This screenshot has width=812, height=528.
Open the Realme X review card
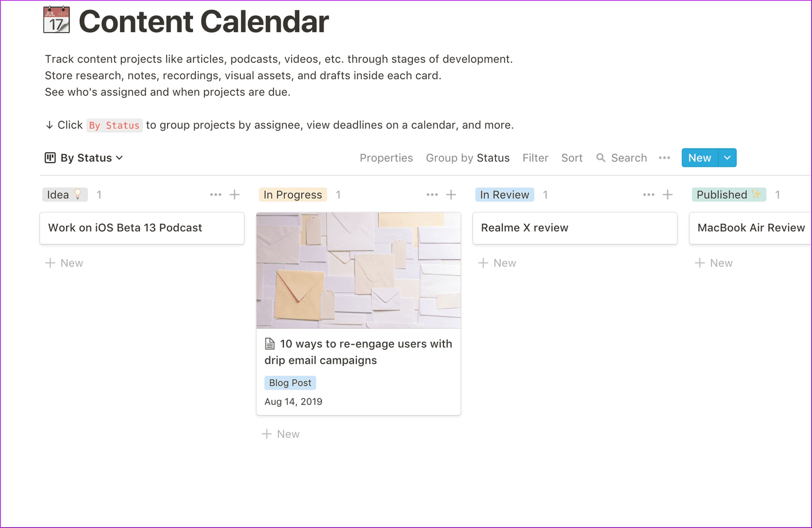[575, 228]
